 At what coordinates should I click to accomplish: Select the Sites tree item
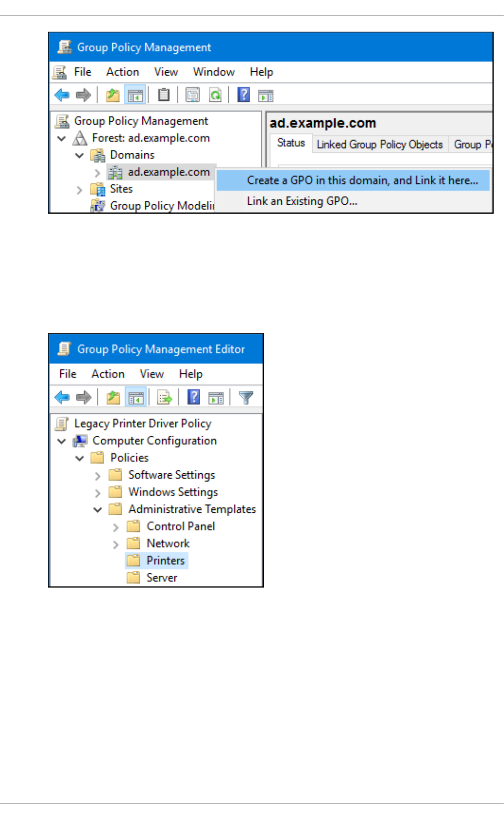121,189
